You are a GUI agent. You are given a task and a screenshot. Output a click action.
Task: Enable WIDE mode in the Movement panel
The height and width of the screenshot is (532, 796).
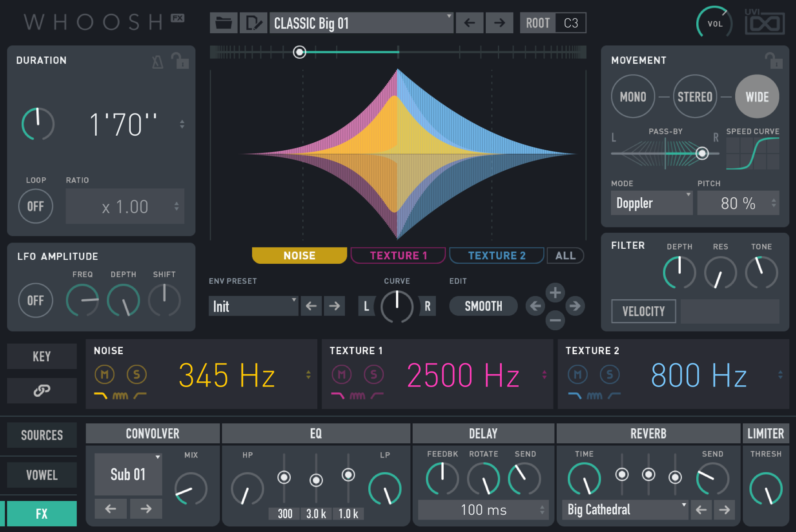(757, 96)
